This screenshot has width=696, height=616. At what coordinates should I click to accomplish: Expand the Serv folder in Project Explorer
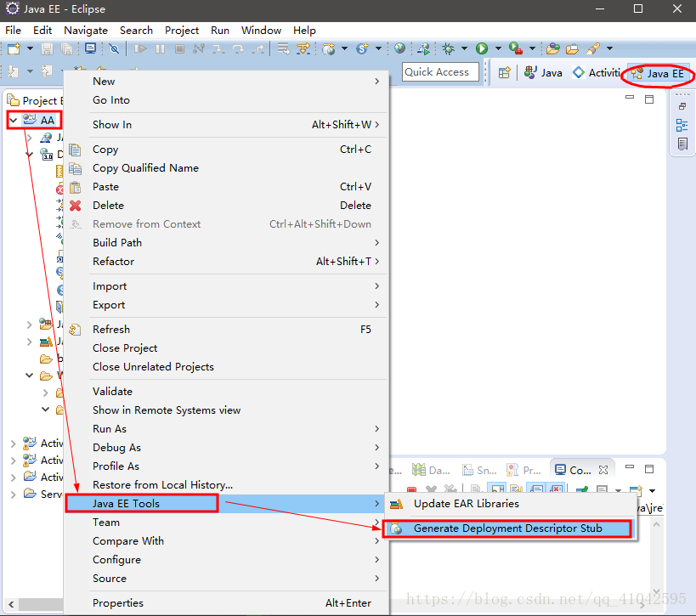point(14,494)
